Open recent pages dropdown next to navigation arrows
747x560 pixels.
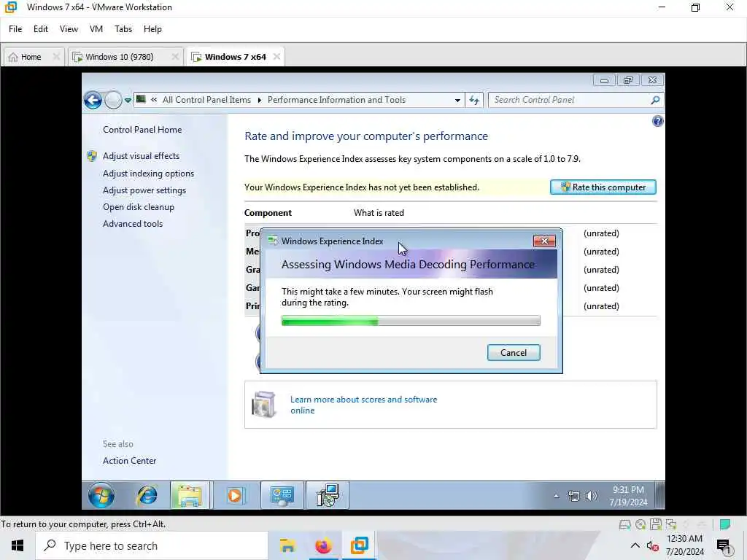pyautogui.click(x=128, y=101)
